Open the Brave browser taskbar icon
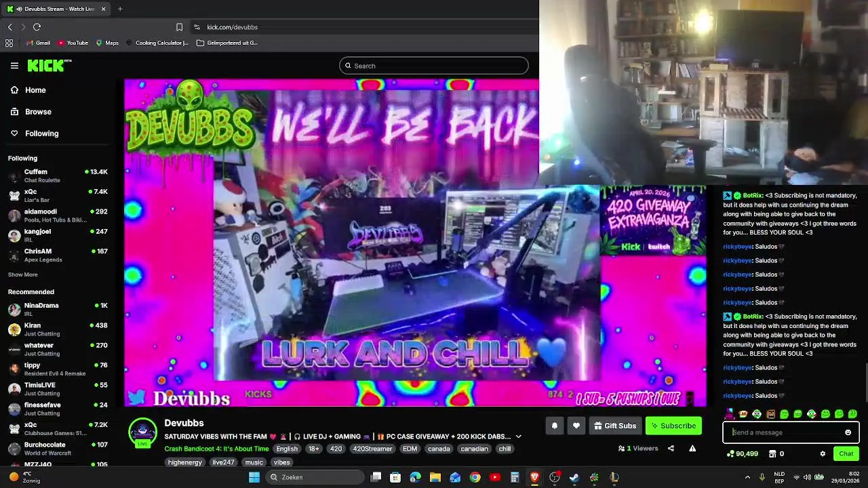868x488 pixels. click(534, 477)
